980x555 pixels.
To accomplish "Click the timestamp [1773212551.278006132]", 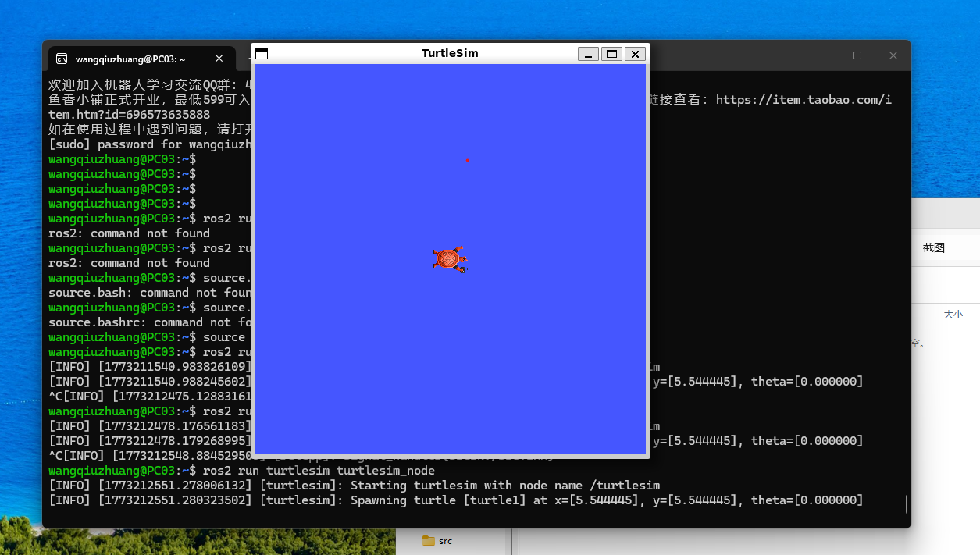I will click(175, 486).
